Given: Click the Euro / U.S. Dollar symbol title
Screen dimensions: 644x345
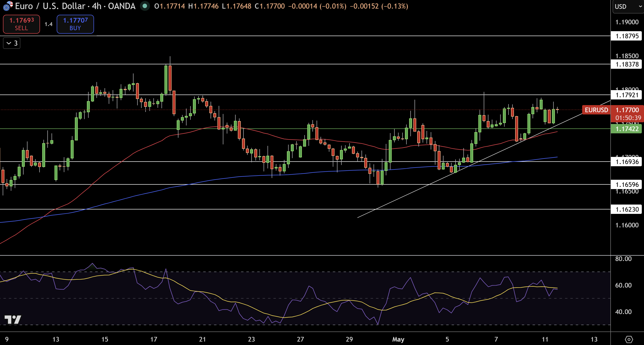Looking at the screenshot, I should pyautogui.click(x=50, y=6).
